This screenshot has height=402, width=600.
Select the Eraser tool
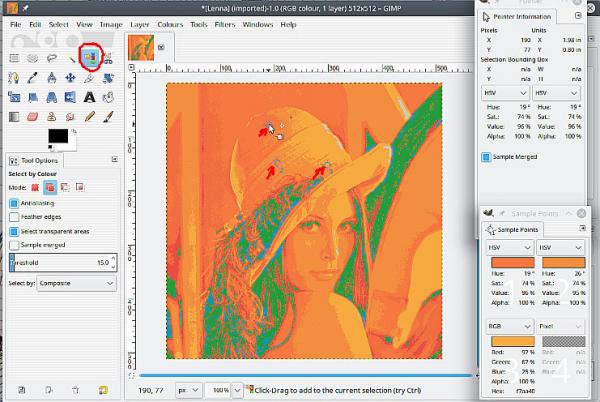click(x=33, y=116)
